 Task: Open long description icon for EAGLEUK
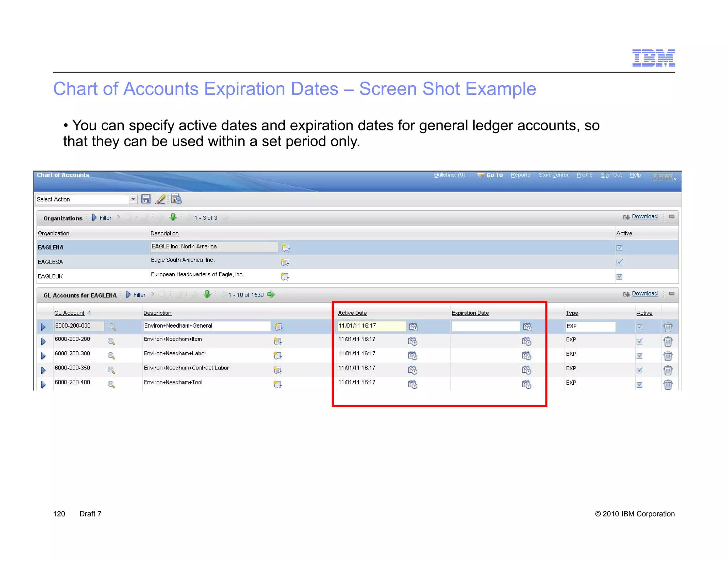point(285,276)
